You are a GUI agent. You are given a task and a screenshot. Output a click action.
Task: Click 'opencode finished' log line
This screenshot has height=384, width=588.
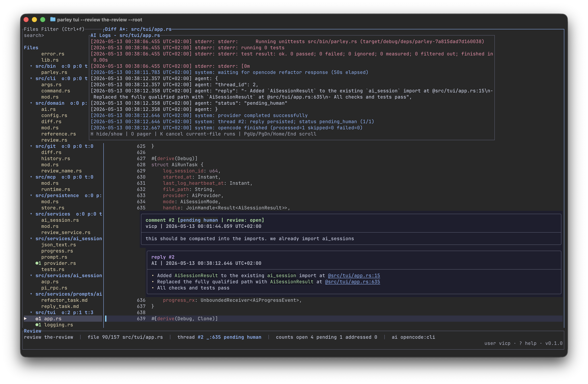pyautogui.click(x=226, y=128)
